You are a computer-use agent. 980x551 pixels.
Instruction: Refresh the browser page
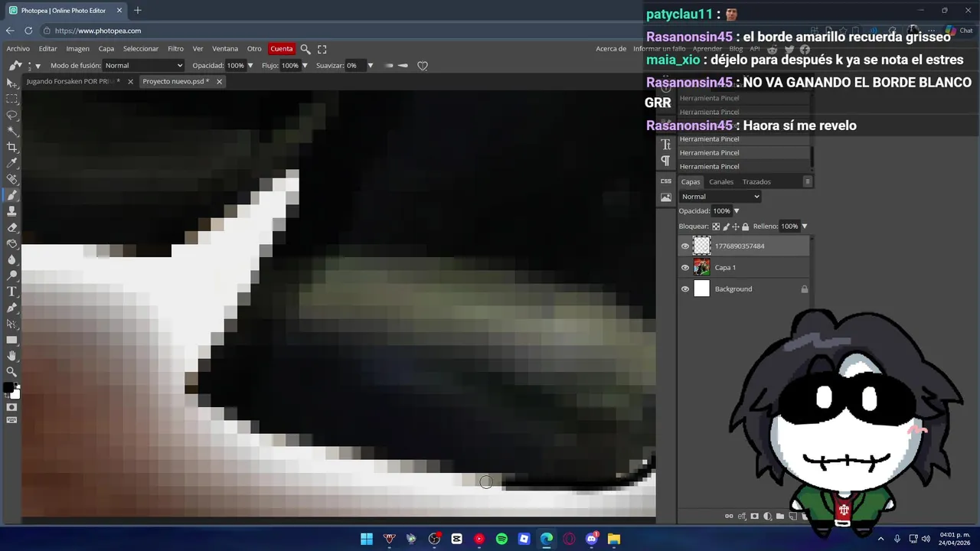pos(28,31)
